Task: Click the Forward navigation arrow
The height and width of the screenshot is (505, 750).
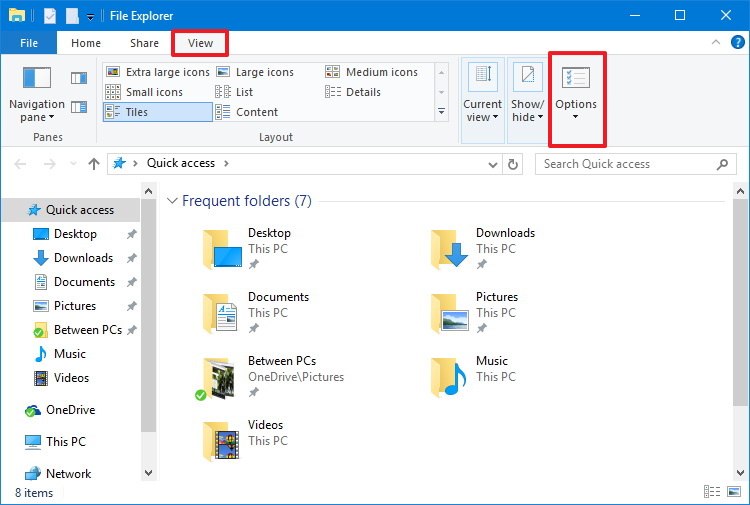Action: [50, 164]
